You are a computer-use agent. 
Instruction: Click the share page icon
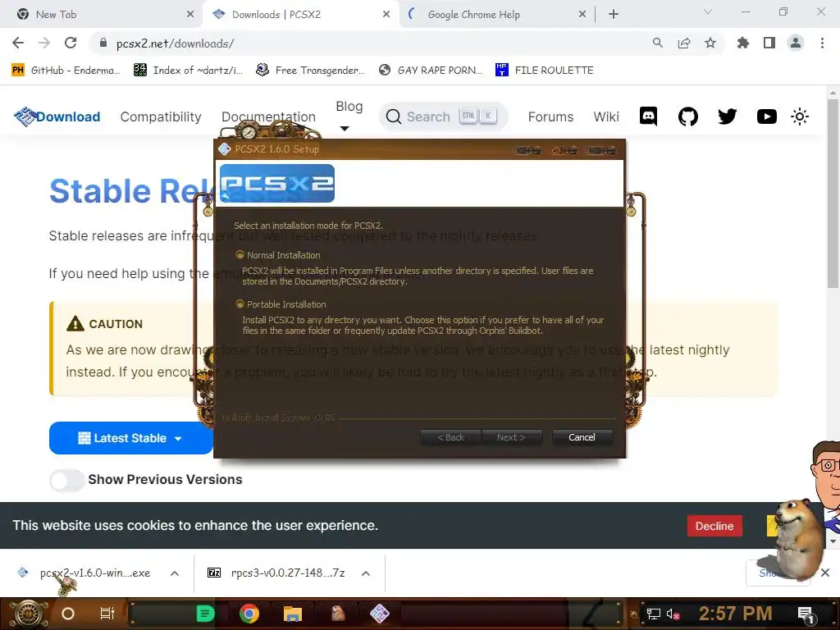(683, 43)
